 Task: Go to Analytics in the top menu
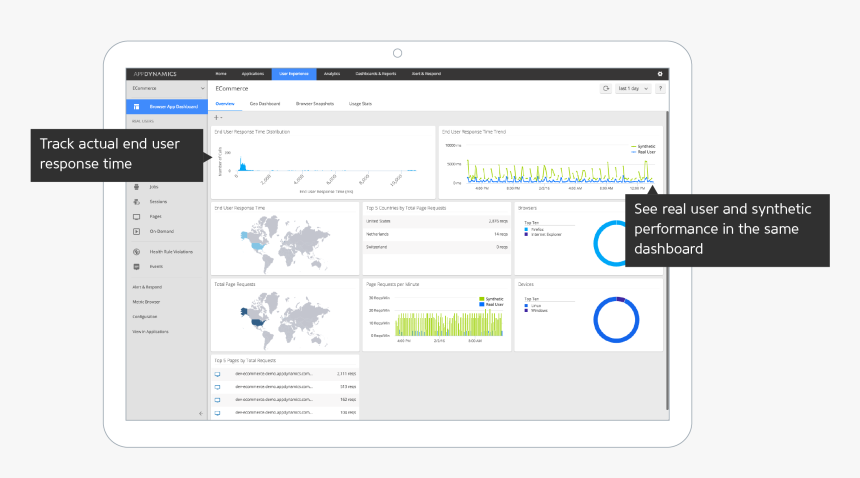(332, 74)
